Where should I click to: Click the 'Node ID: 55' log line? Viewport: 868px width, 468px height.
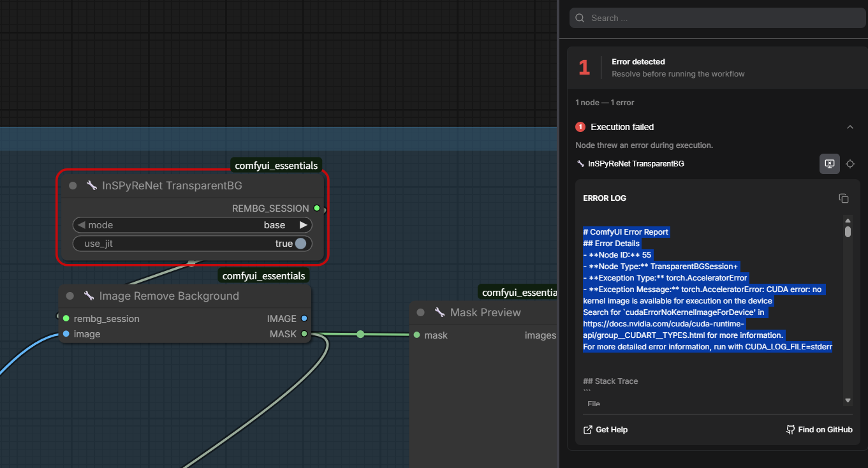[x=617, y=255]
